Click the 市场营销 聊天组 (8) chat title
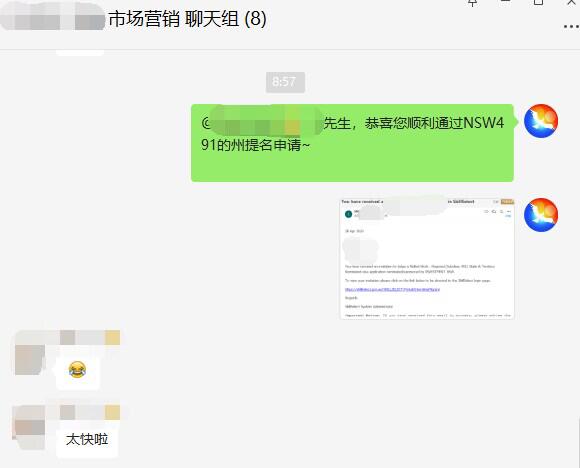 pos(188,19)
